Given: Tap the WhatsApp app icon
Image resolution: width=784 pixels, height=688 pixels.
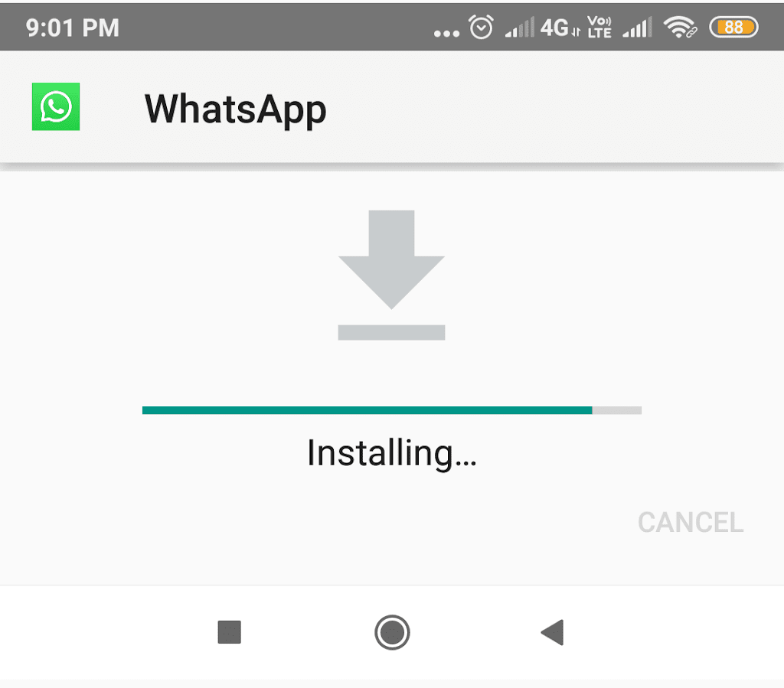Looking at the screenshot, I should (x=55, y=106).
